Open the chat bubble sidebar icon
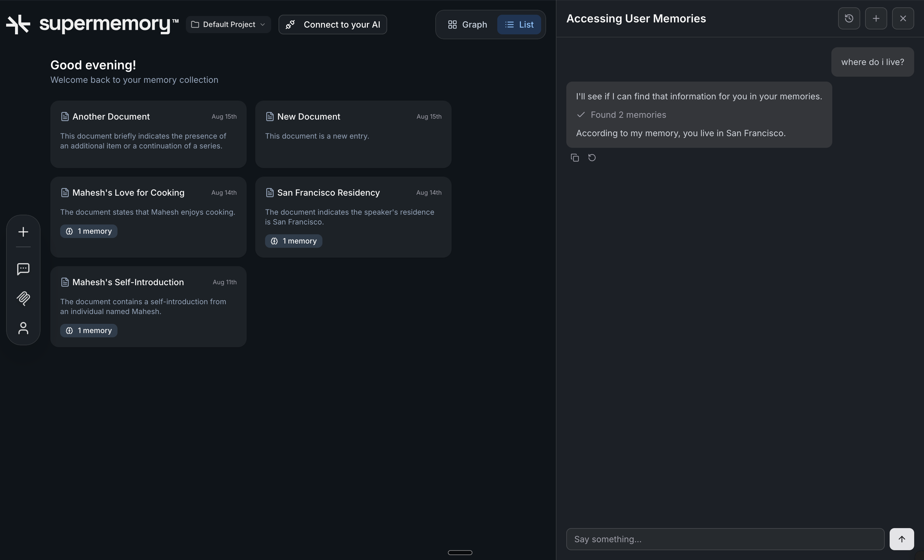 tap(23, 269)
